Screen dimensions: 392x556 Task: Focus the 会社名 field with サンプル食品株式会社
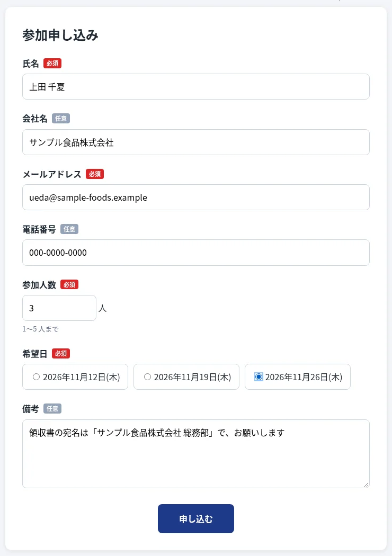pyautogui.click(x=196, y=142)
